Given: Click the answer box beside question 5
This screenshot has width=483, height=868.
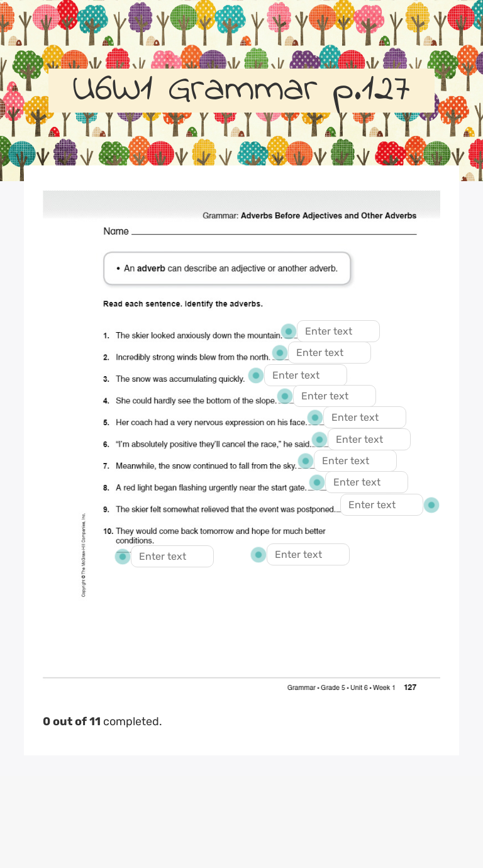Looking at the screenshot, I should 365,417.
